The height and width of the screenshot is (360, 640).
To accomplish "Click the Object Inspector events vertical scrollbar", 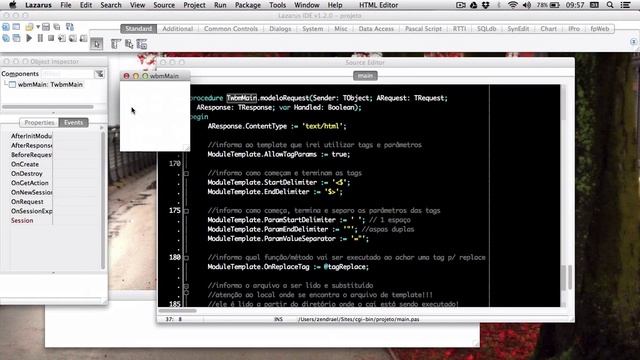I will [x=103, y=200].
